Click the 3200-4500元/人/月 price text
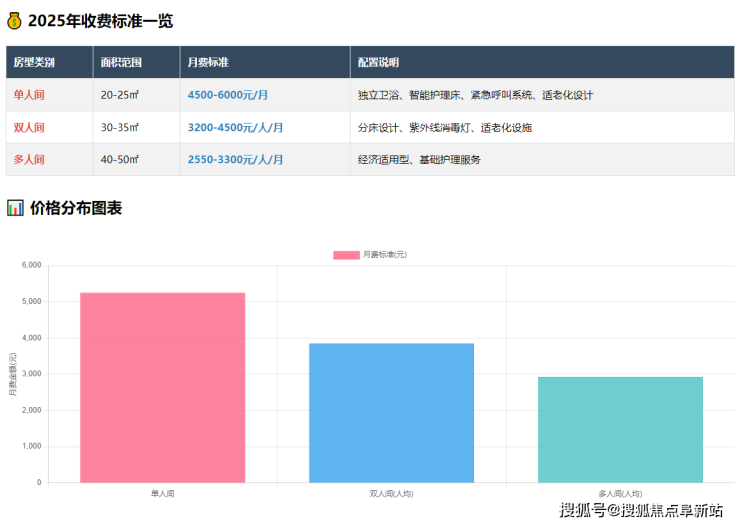The height and width of the screenshot is (526, 740). point(235,128)
